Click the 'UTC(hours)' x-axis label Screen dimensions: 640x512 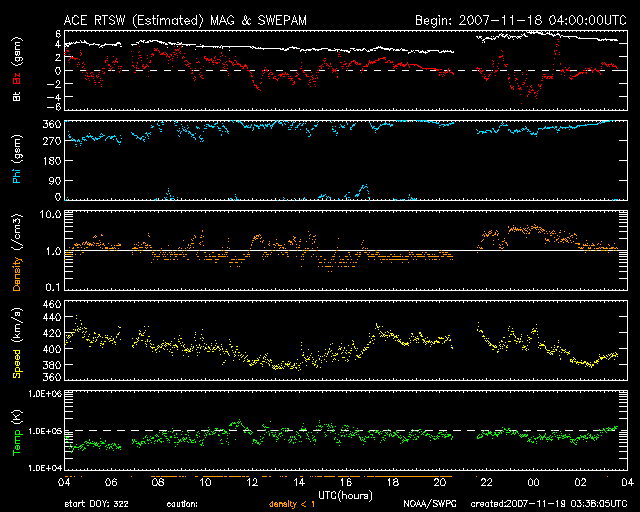345,496
